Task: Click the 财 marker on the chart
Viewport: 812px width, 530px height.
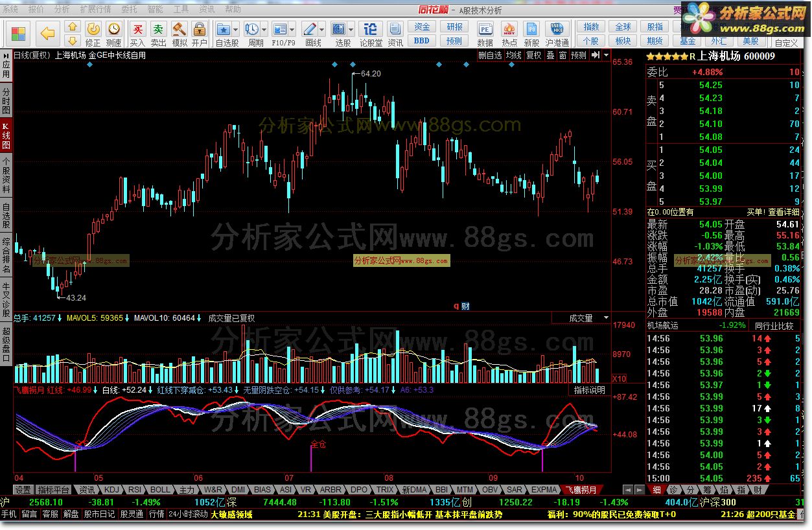Action: click(465, 306)
